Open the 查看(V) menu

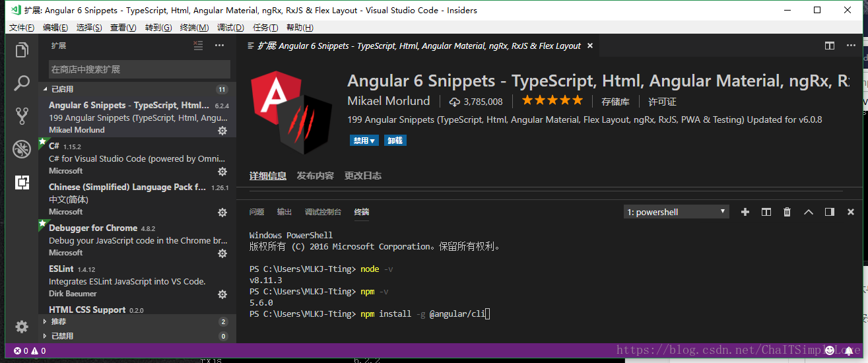(123, 27)
